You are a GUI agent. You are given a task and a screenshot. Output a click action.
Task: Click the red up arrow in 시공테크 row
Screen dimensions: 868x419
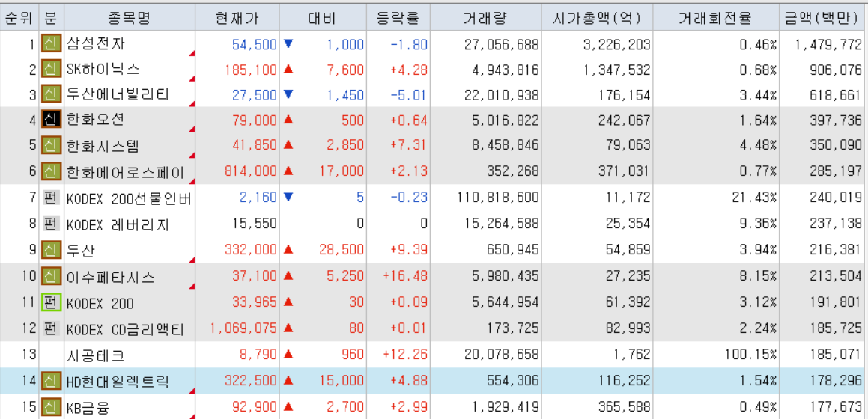pyautogui.click(x=288, y=355)
